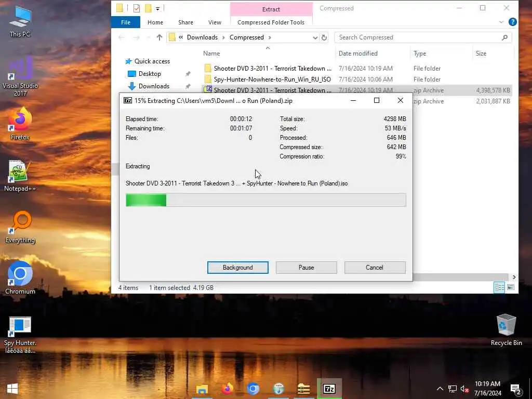
Task: Click the properties checkmark quick access icon
Action: click(x=137, y=8)
